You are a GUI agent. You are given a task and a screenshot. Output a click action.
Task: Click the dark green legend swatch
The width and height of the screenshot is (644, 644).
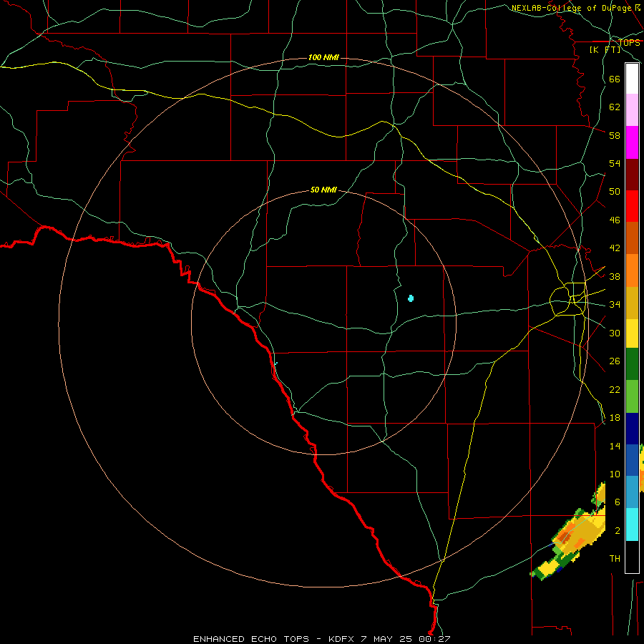pyautogui.click(x=632, y=364)
